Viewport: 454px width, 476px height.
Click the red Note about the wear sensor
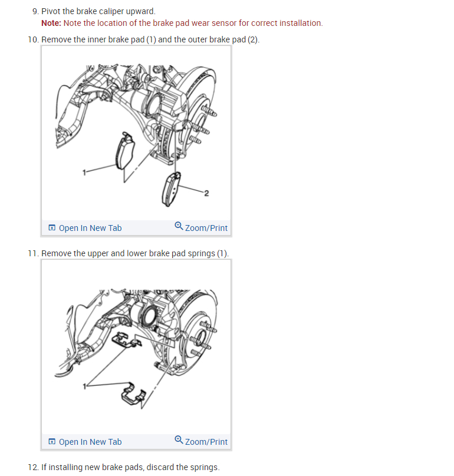point(182,23)
